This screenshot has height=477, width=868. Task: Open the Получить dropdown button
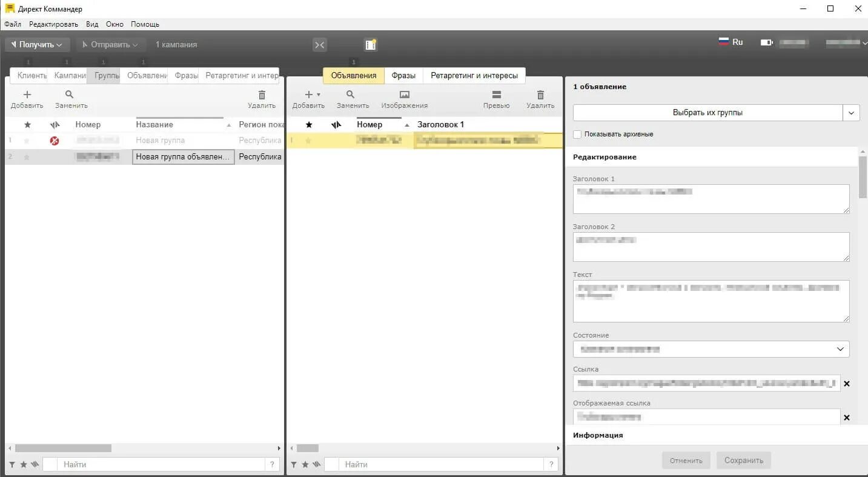click(38, 45)
